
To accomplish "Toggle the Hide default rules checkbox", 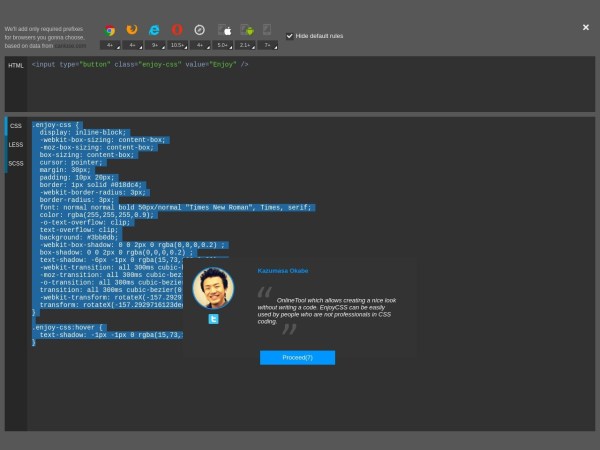I will click(x=290, y=36).
